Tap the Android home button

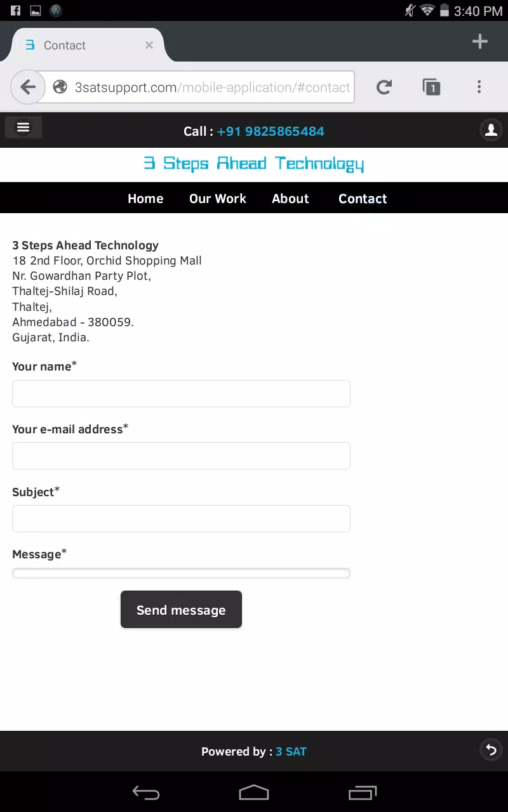tap(254, 792)
